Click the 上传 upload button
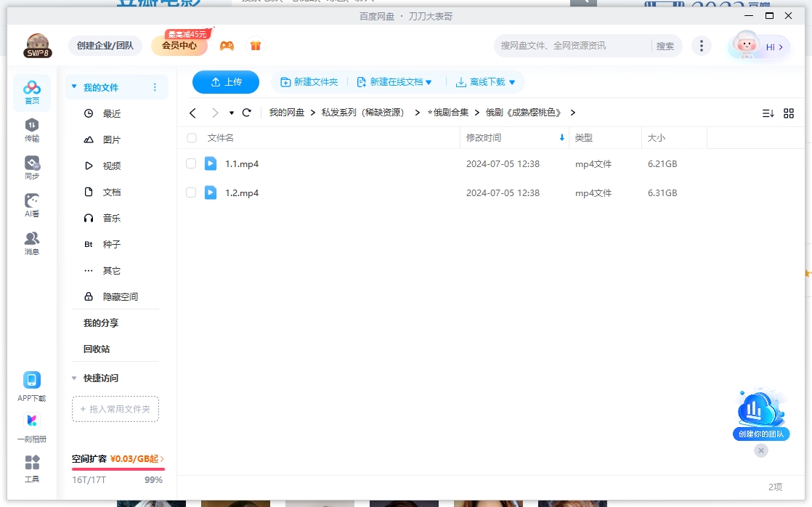The height and width of the screenshot is (507, 812). (x=225, y=82)
